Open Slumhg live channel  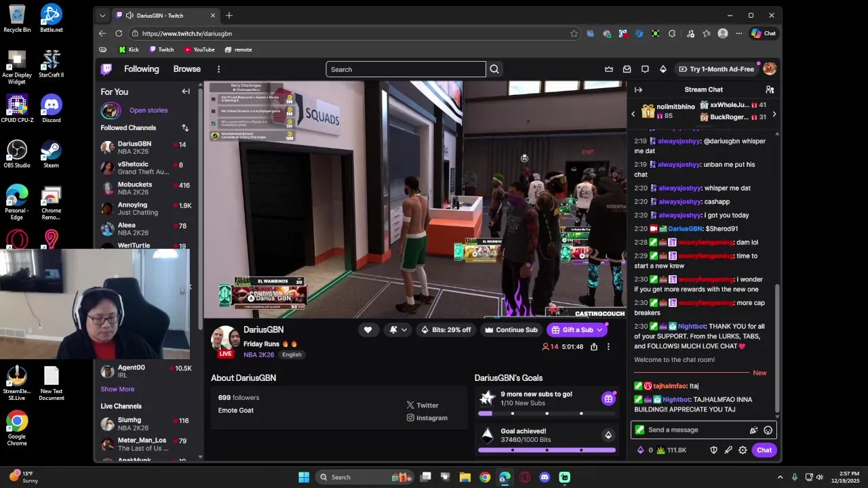[145, 424]
